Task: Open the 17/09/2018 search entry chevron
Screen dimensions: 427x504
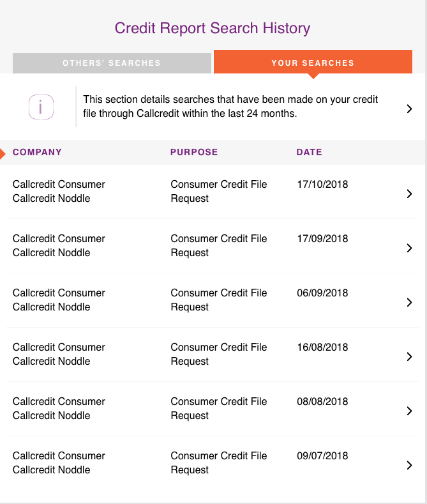Action: click(409, 248)
